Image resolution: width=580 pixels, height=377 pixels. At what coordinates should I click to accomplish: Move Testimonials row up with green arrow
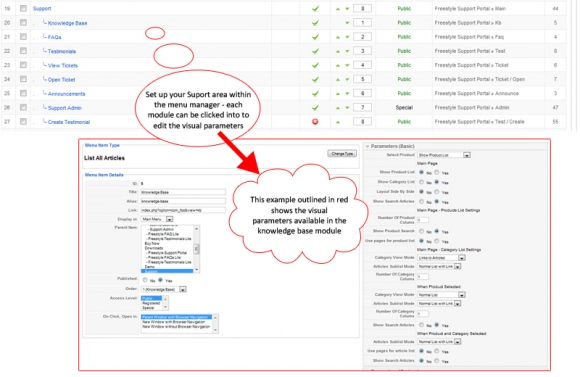338,51
